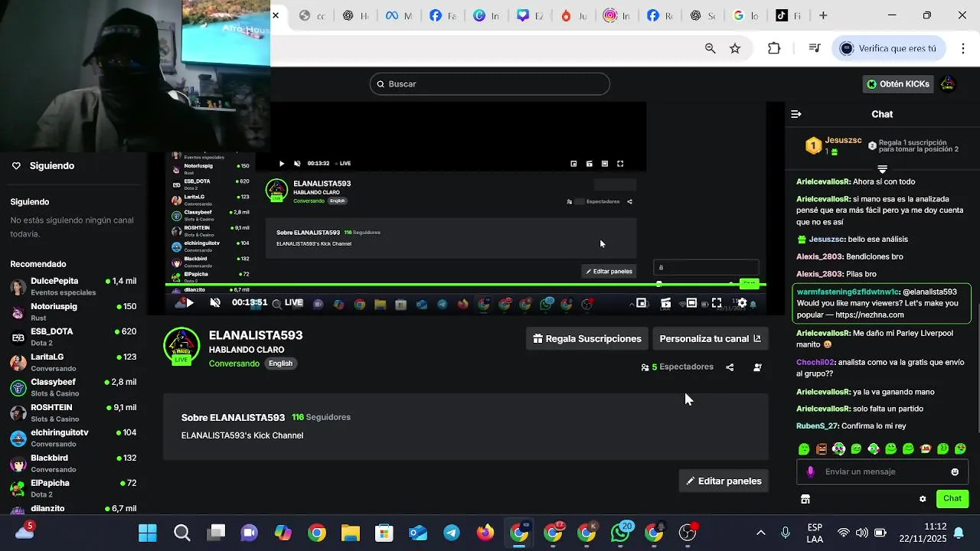This screenshot has width=980, height=551.
Task: Open the DulcePepita recommended channel
Action: click(73, 286)
